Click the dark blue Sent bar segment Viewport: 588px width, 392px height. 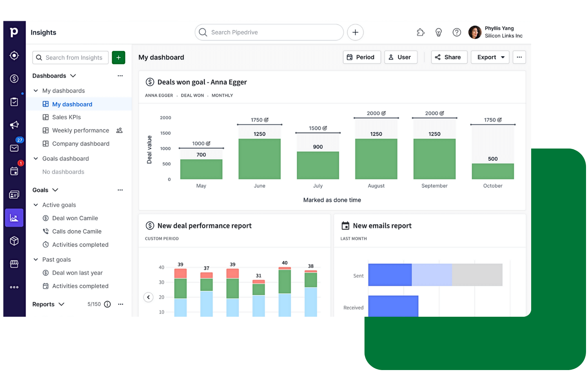(390, 275)
